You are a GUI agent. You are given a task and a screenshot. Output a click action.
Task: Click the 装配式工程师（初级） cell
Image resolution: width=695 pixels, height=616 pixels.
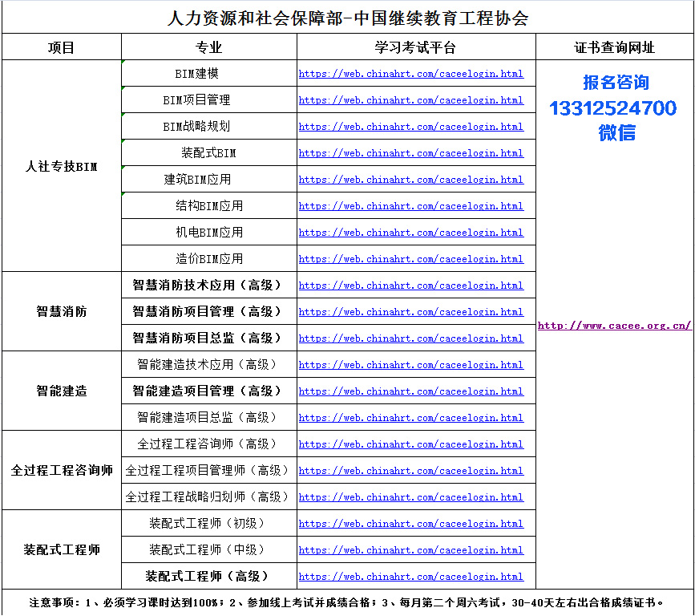(208, 523)
